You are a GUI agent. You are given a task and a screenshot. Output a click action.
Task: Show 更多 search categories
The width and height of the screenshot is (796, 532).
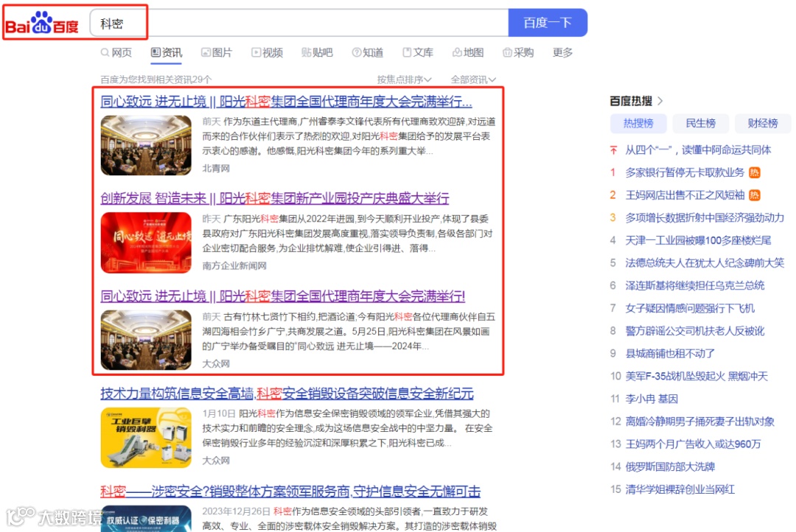point(562,52)
